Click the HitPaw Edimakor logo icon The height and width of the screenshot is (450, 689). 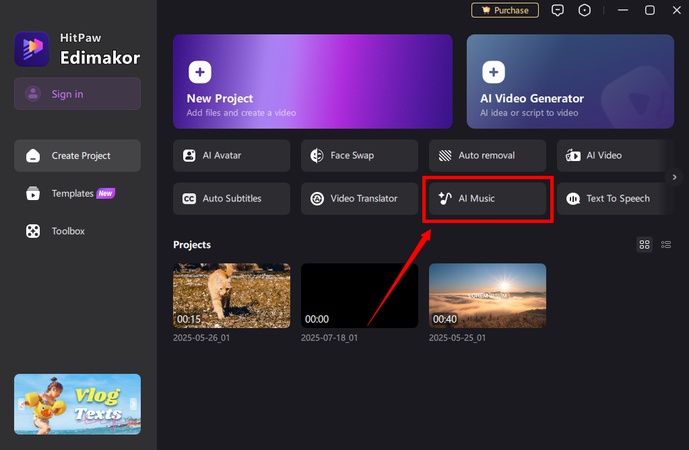[x=32, y=49]
